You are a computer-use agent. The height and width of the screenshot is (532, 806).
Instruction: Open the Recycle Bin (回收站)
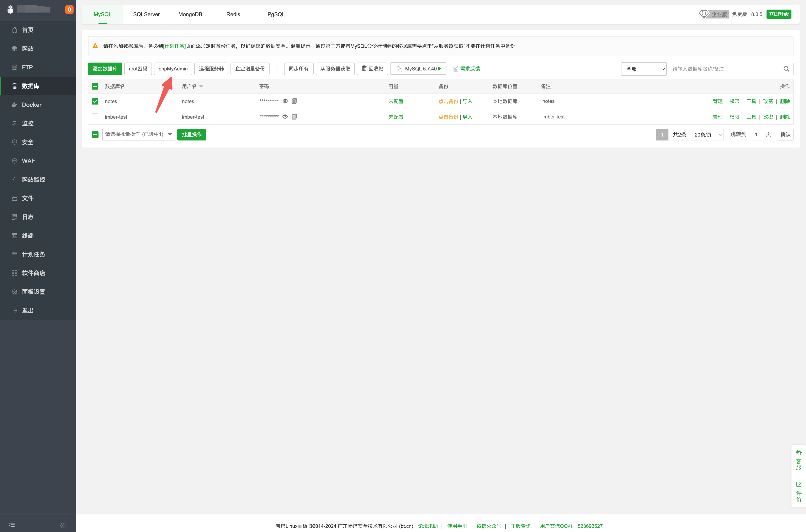coord(372,69)
